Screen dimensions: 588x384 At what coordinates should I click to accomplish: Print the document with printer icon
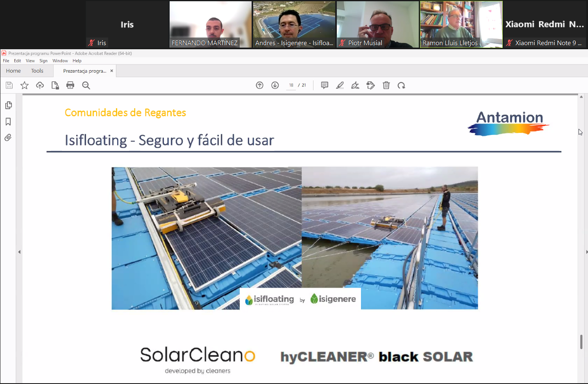click(x=70, y=85)
